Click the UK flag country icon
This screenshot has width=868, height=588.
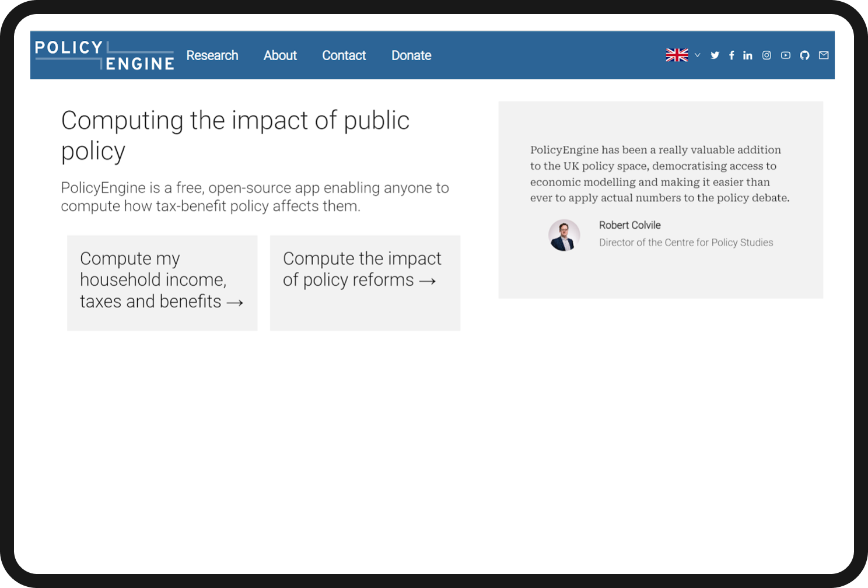coord(677,54)
